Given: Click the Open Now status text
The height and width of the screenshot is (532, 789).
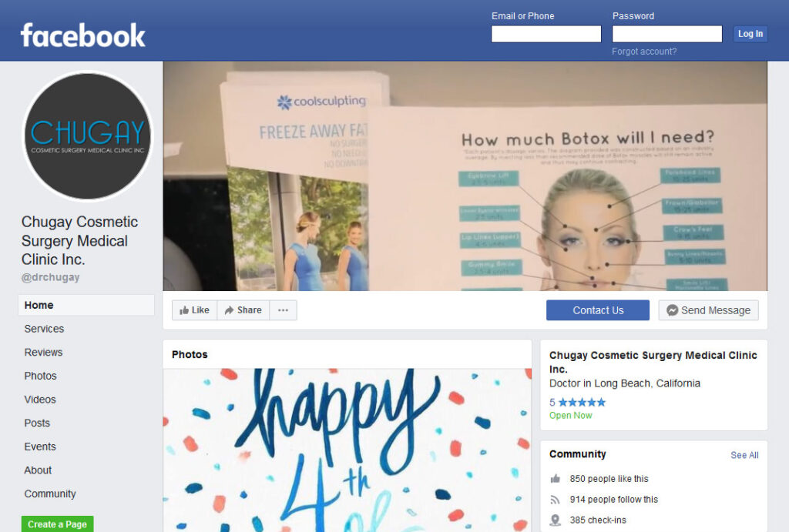Looking at the screenshot, I should 571,415.
